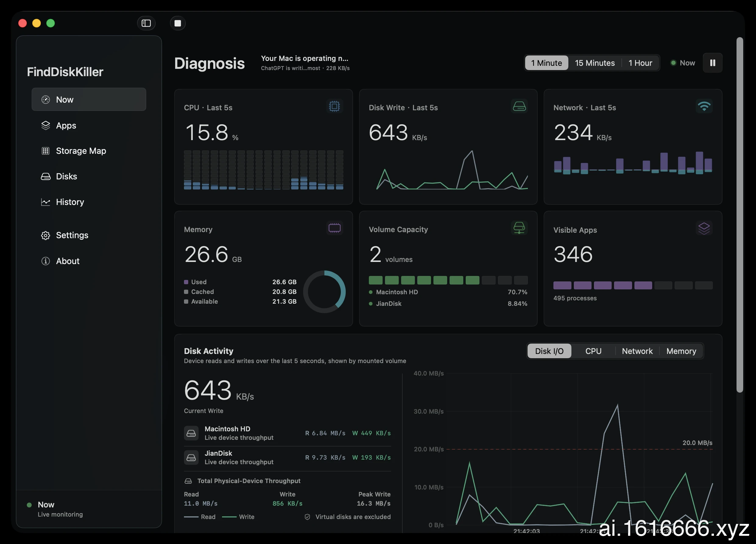The image size is (756, 544).
Task: Click the CPU chip icon in CPU card
Action: [334, 106]
